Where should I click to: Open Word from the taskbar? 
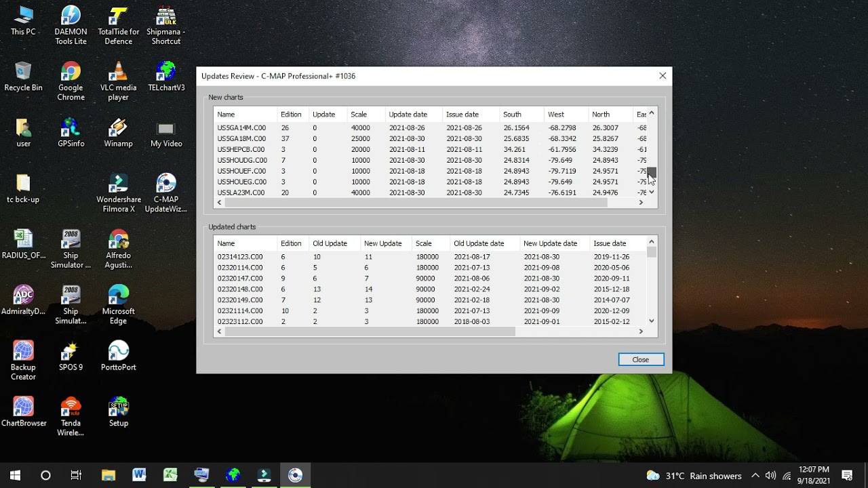[139, 475]
